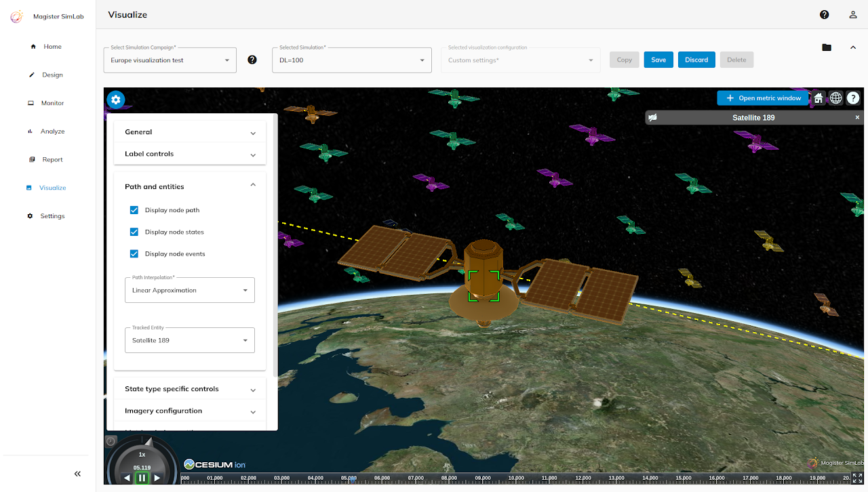The height and width of the screenshot is (492, 868).
Task: Uncheck Display node path checkbox
Action: pyautogui.click(x=134, y=210)
